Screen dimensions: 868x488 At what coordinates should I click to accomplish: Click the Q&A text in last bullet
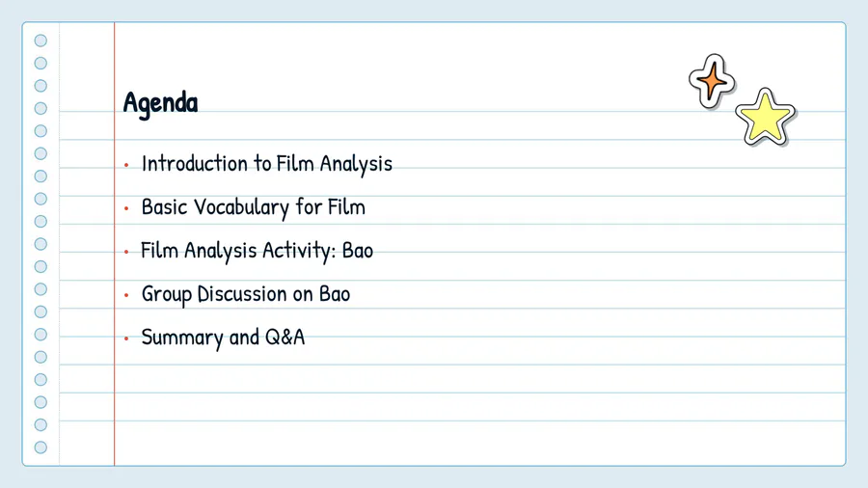tap(285, 337)
